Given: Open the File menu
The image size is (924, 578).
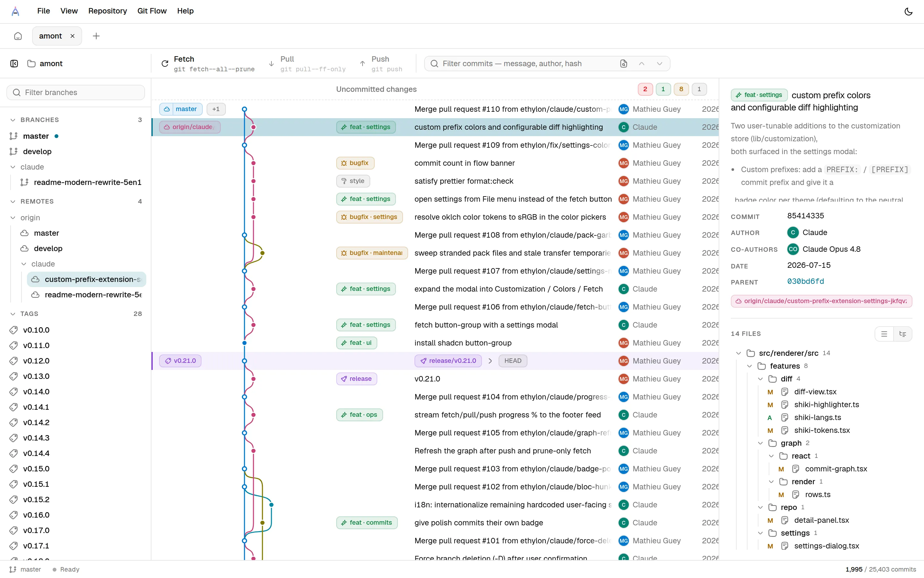Looking at the screenshot, I should pos(44,11).
